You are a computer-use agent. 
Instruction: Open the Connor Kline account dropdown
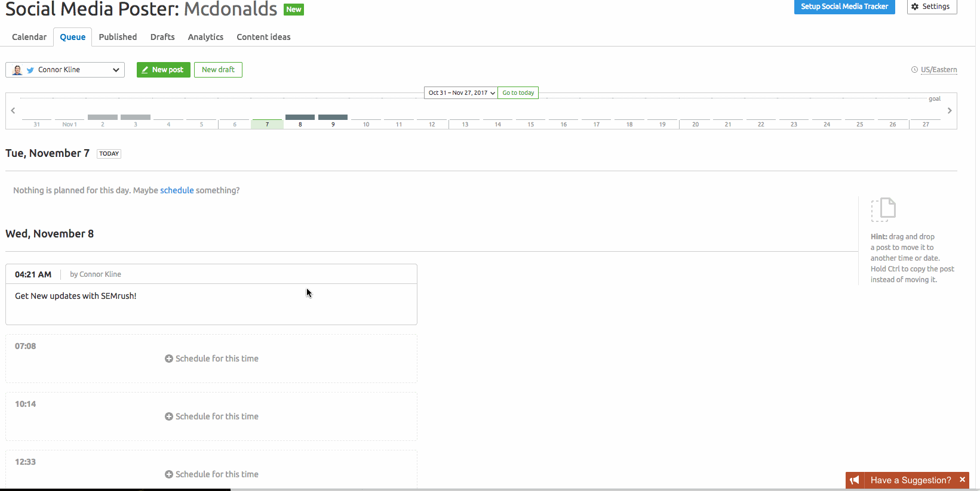pos(65,70)
